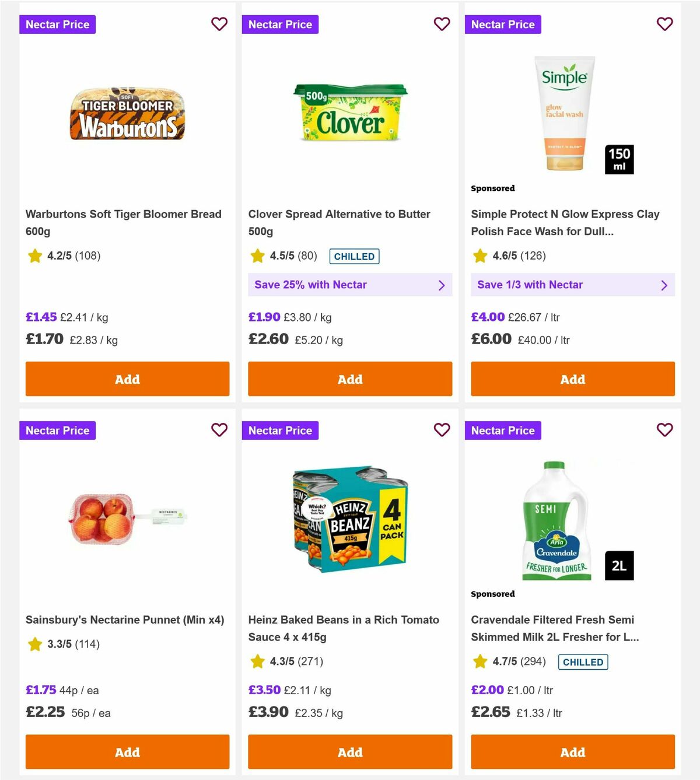
Task: Toggle favourite on Sainsbury's Nectarine Punnet
Action: pos(219,430)
